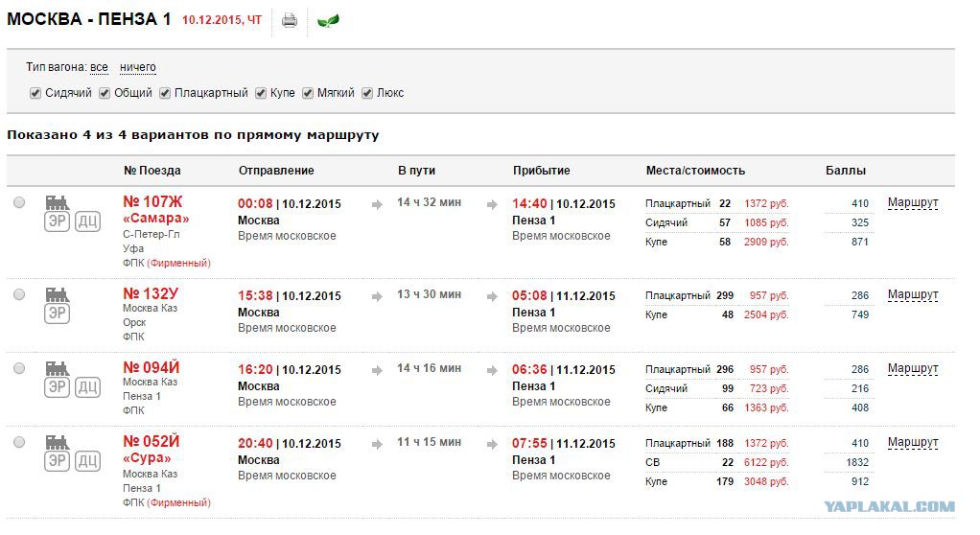Toggle the Сидячий checkbox
Image resolution: width=980 pixels, height=535 pixels.
click(x=35, y=93)
